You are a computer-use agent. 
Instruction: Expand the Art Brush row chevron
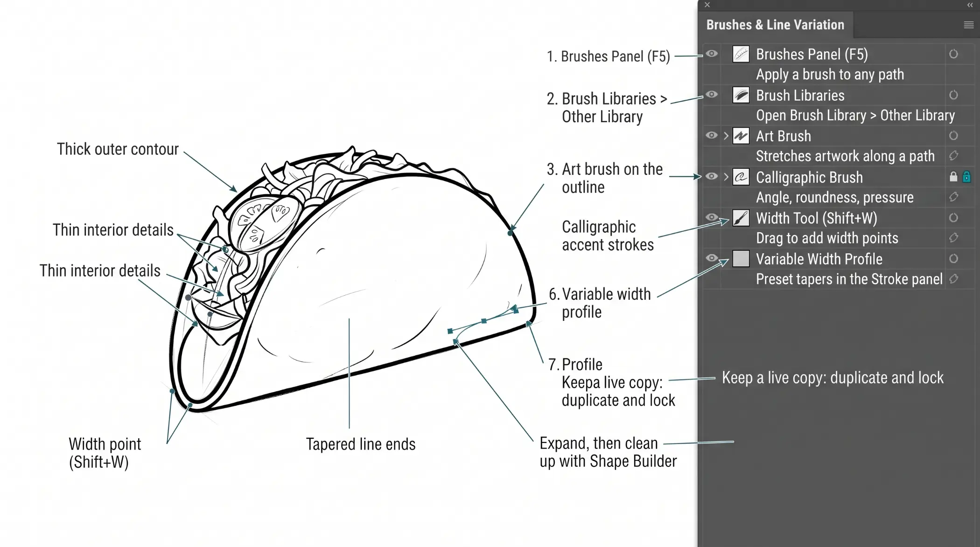tap(726, 136)
